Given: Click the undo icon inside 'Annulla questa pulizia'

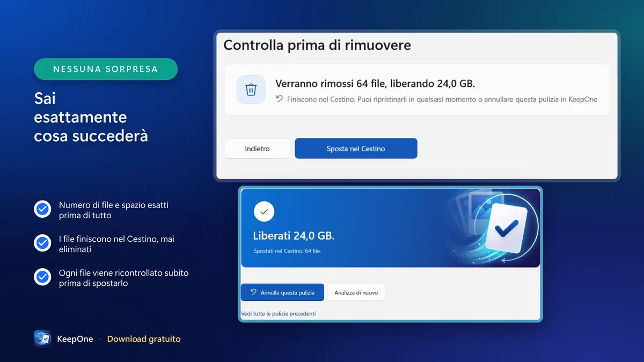Looking at the screenshot, I should 253,292.
